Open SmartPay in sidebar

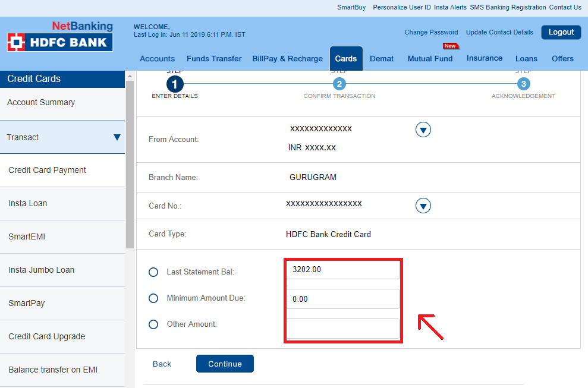(x=62, y=303)
